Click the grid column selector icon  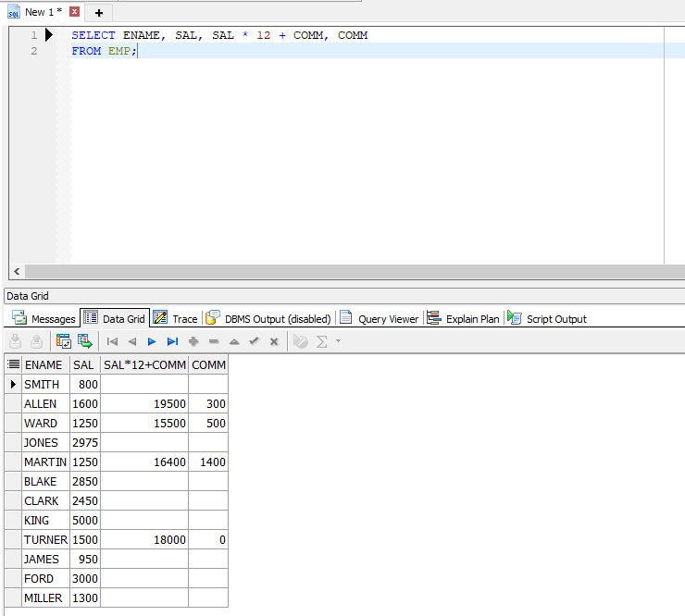[14, 364]
